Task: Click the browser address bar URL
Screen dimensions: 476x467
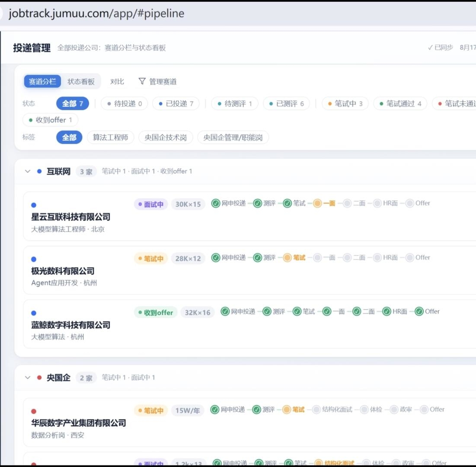Action: pyautogui.click(x=96, y=13)
